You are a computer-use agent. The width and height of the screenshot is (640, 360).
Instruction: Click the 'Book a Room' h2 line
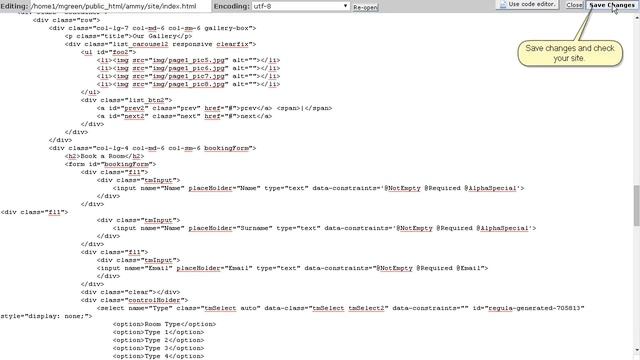[104, 156]
